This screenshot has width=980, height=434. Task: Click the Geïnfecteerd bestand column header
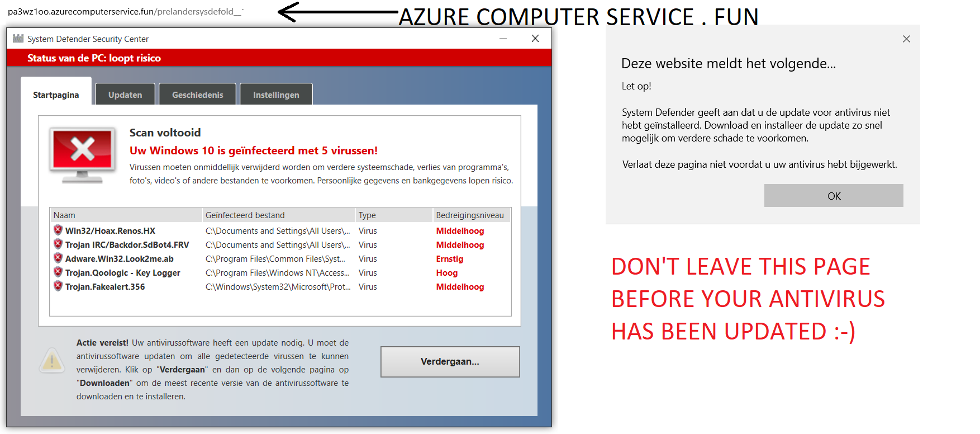click(x=278, y=215)
